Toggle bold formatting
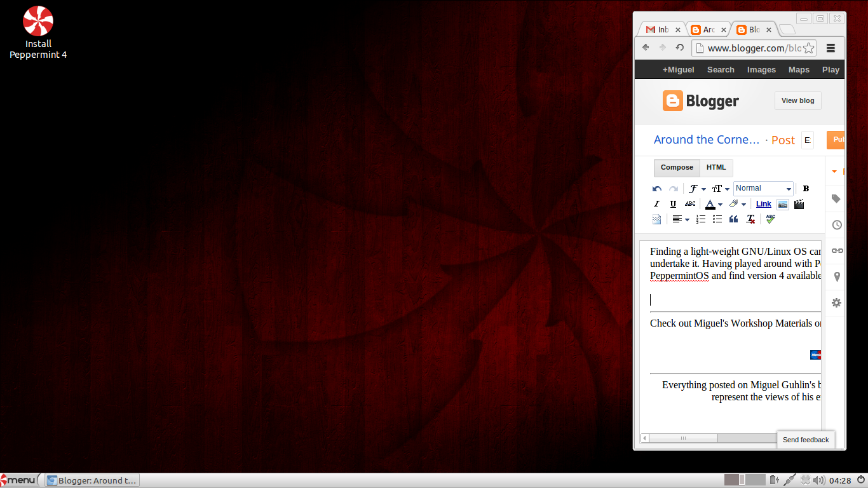 806,189
